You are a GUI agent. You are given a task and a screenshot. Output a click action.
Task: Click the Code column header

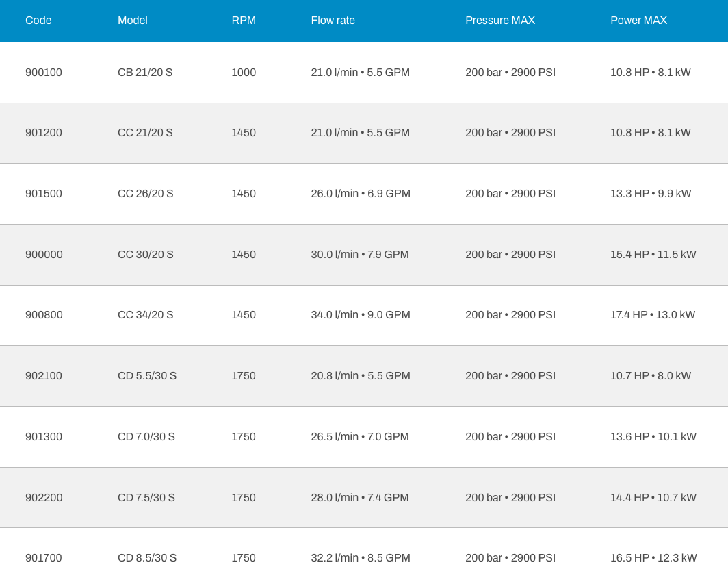coord(38,21)
